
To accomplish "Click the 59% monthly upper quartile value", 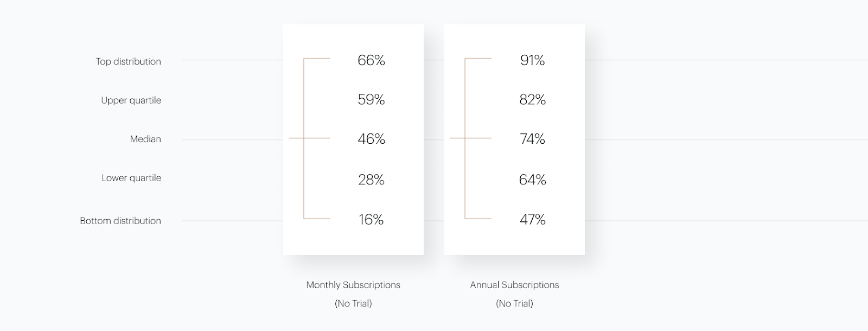I will tap(371, 100).
